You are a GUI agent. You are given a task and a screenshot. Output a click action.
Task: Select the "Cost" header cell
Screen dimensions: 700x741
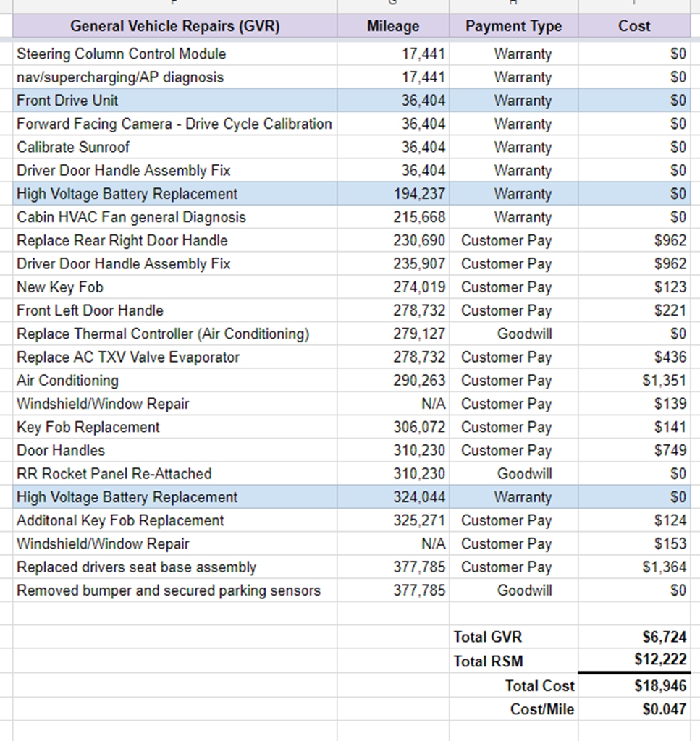point(634,25)
